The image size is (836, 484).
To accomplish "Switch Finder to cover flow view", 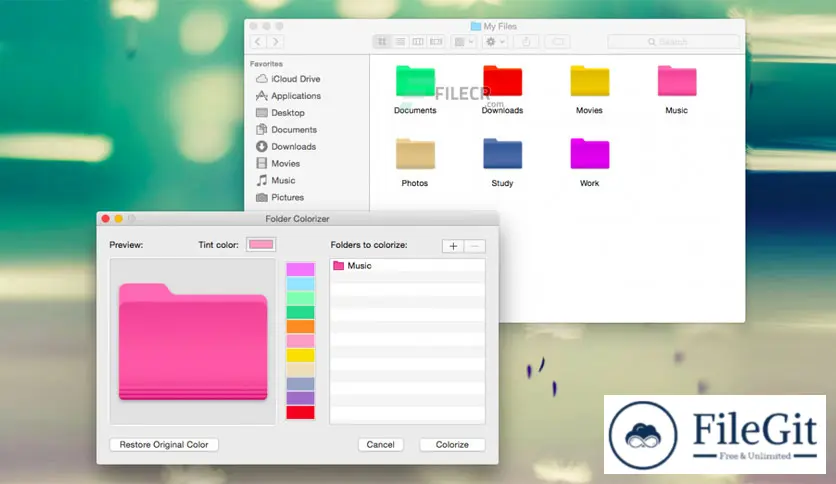I will (436, 42).
